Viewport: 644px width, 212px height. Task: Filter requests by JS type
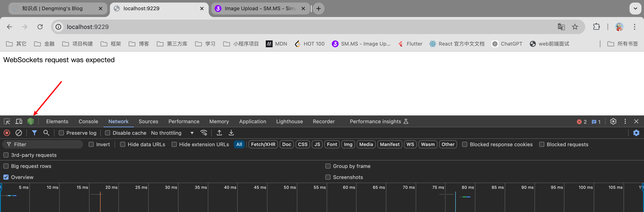(317, 144)
